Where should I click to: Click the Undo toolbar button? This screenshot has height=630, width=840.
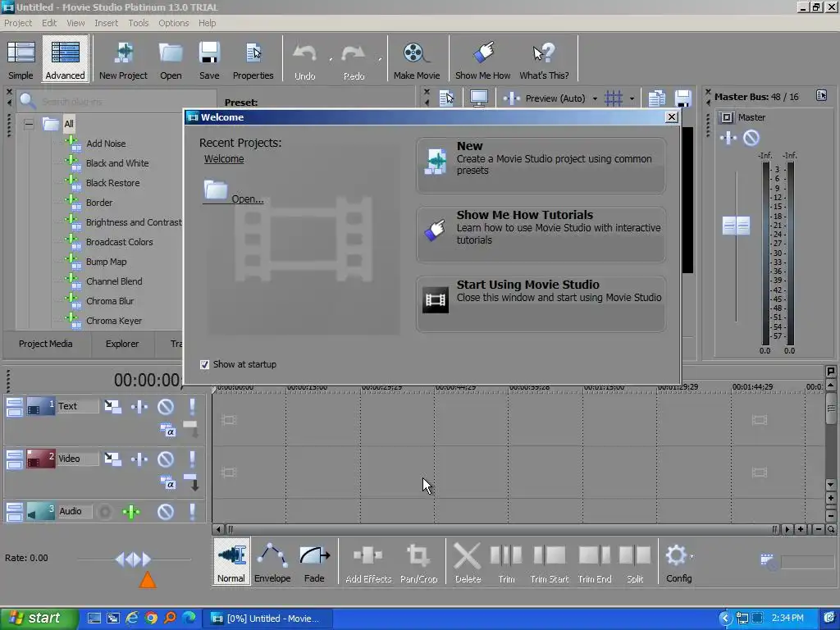pos(305,61)
